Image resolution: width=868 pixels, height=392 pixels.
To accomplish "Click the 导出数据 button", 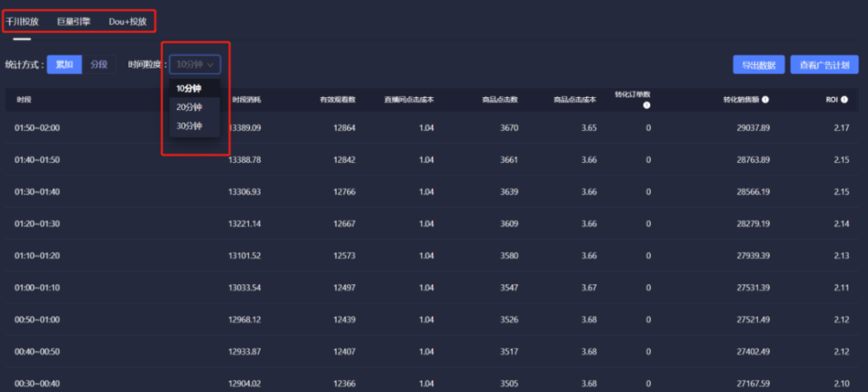I will pos(759,65).
